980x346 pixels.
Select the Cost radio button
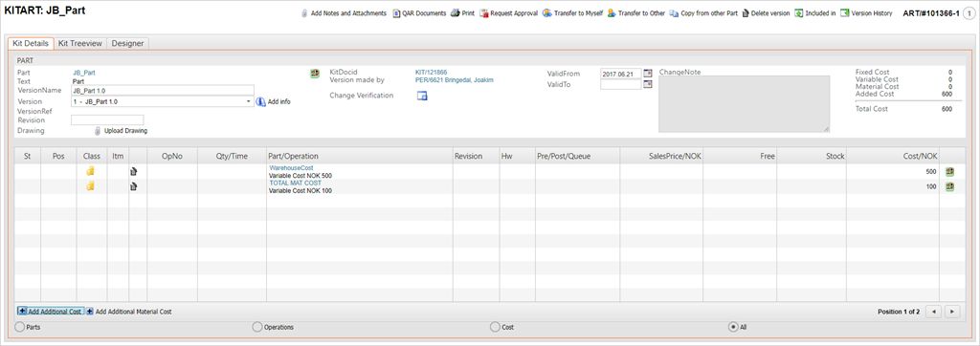pyautogui.click(x=495, y=327)
